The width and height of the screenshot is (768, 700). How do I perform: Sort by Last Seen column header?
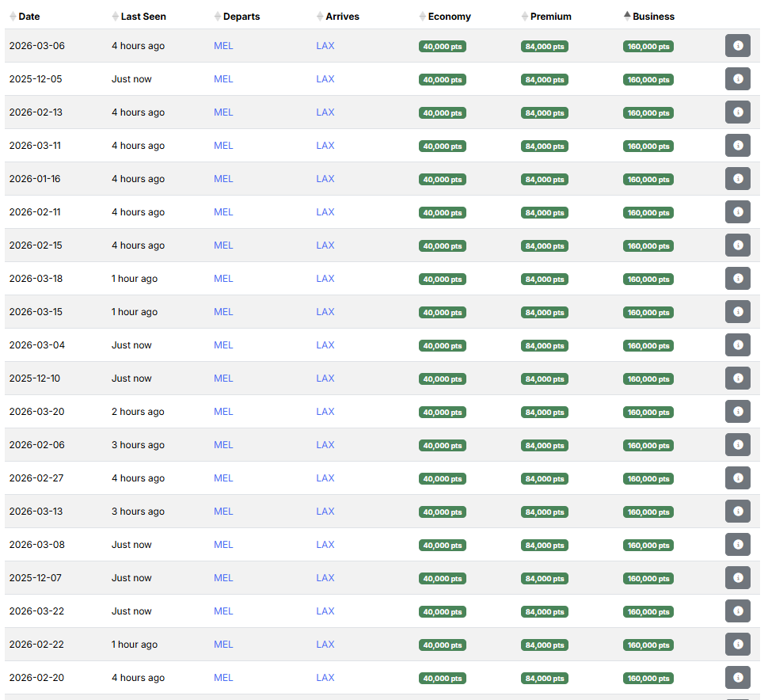click(143, 17)
